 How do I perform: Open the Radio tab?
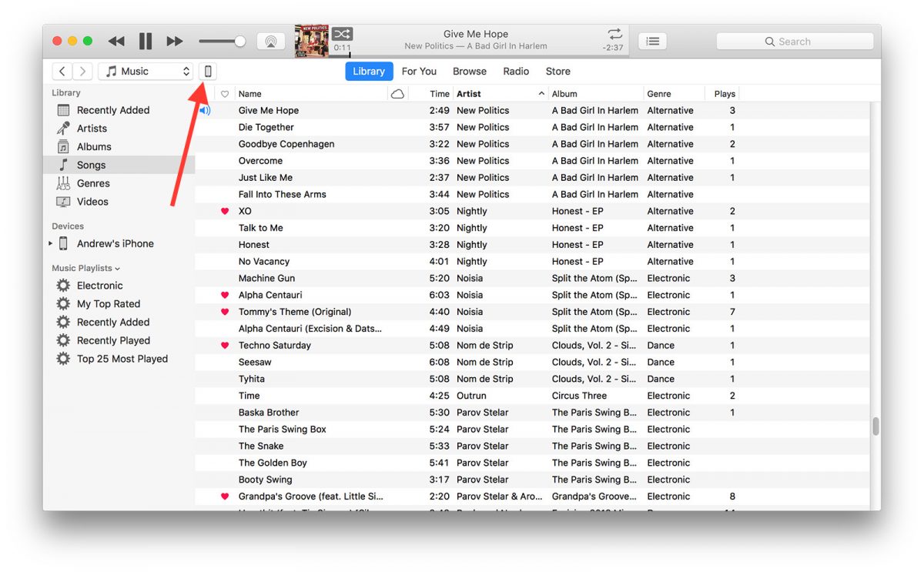[516, 71]
